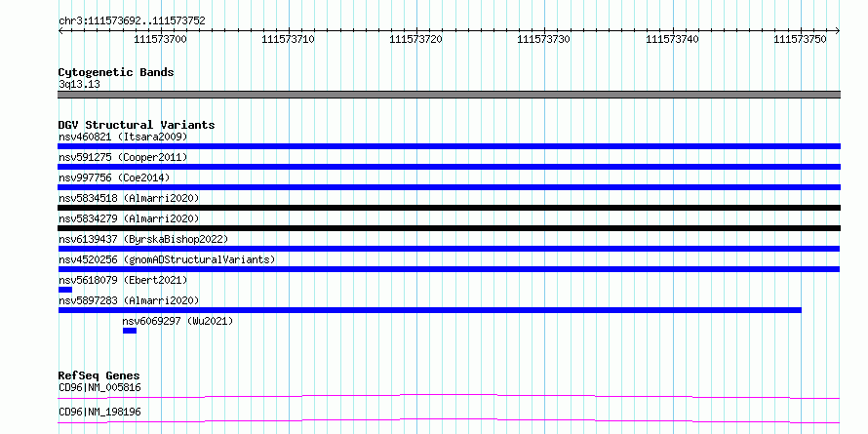This screenshot has height=434, width=868.
Task: Click the chr3:111573692..111573752 region label
Action: pos(132,21)
